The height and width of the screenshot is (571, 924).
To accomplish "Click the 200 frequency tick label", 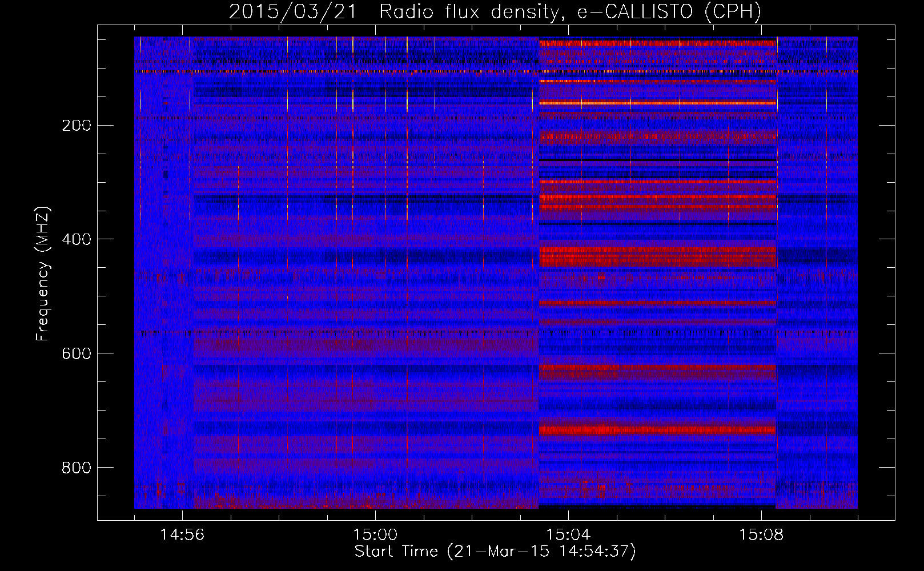I will point(77,126).
